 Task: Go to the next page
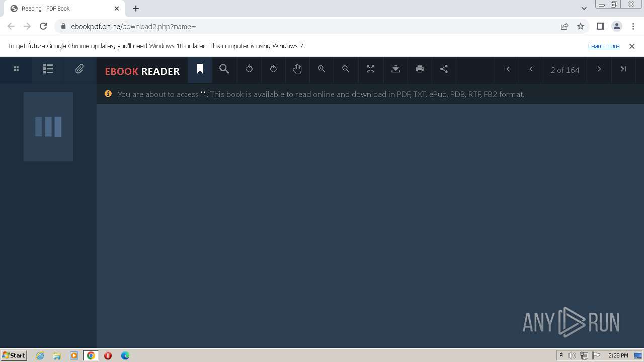coord(599,69)
